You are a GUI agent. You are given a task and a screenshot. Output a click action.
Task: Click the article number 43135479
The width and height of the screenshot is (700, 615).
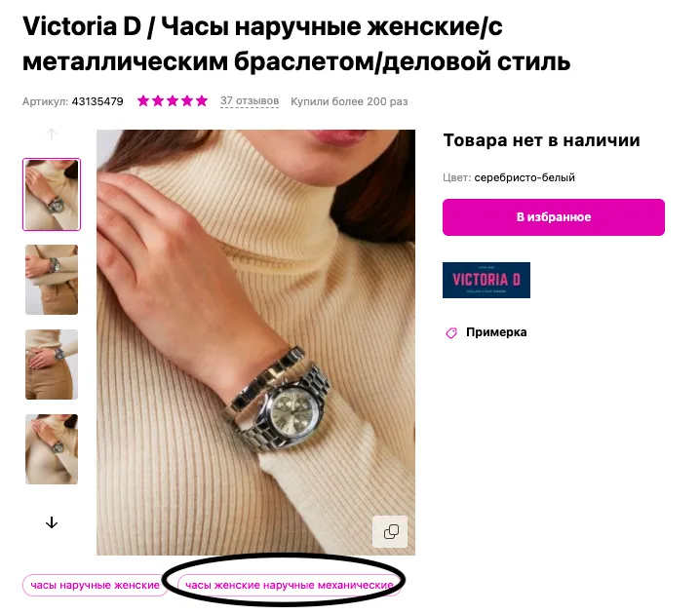(97, 101)
